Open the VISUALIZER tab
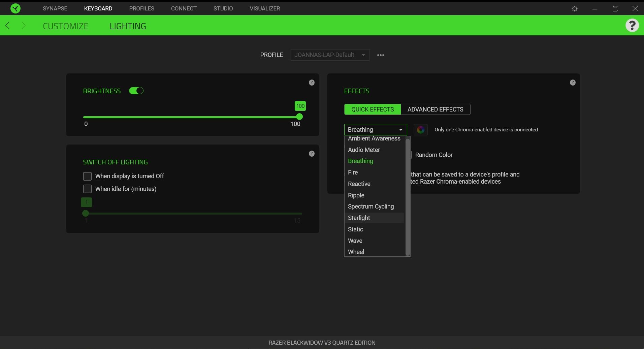 (265, 8)
